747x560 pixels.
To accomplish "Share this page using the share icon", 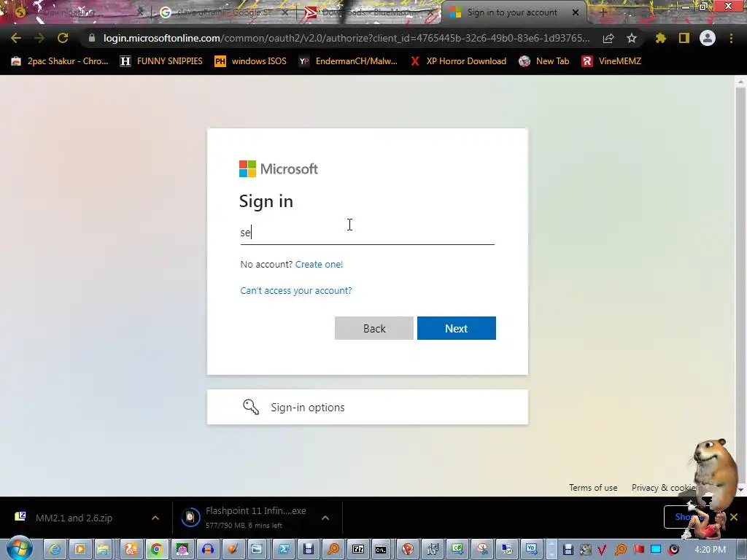I will click(x=608, y=38).
